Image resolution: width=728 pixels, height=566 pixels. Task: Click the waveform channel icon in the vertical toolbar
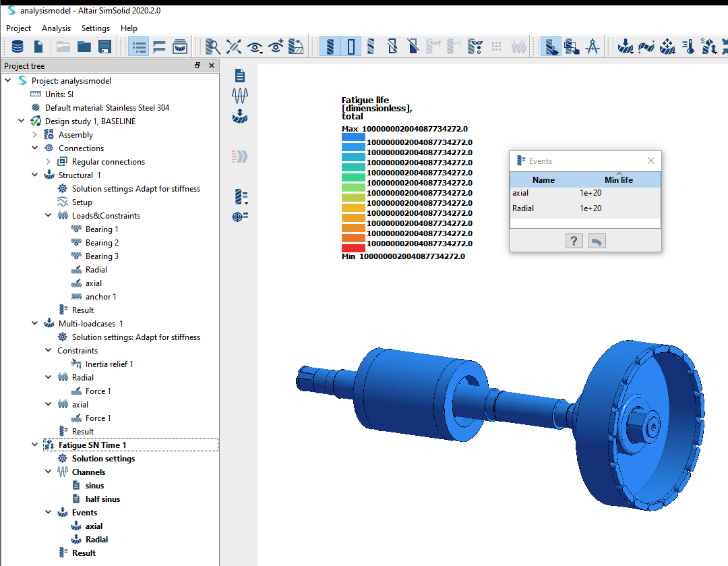[x=239, y=96]
